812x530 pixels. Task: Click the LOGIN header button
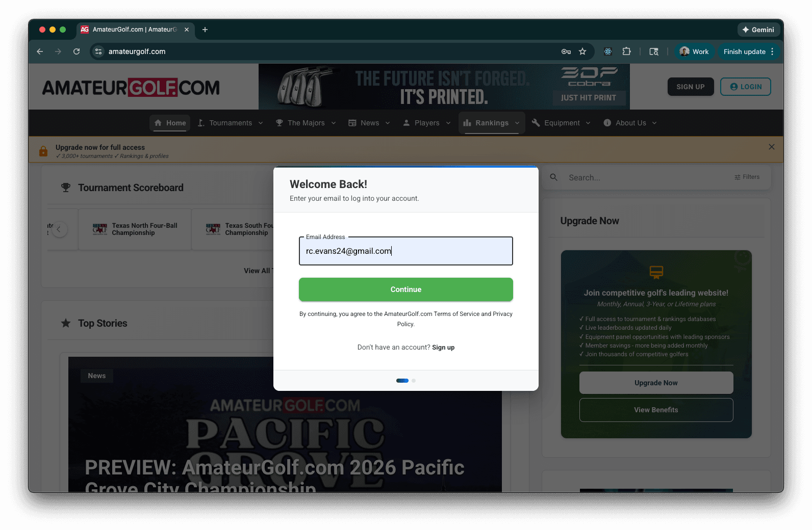745,87
